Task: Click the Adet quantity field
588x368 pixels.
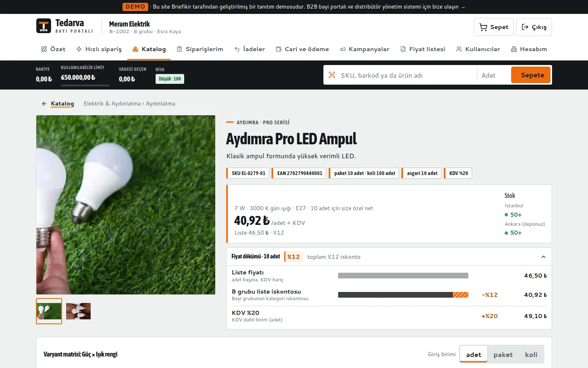Action: pos(494,75)
